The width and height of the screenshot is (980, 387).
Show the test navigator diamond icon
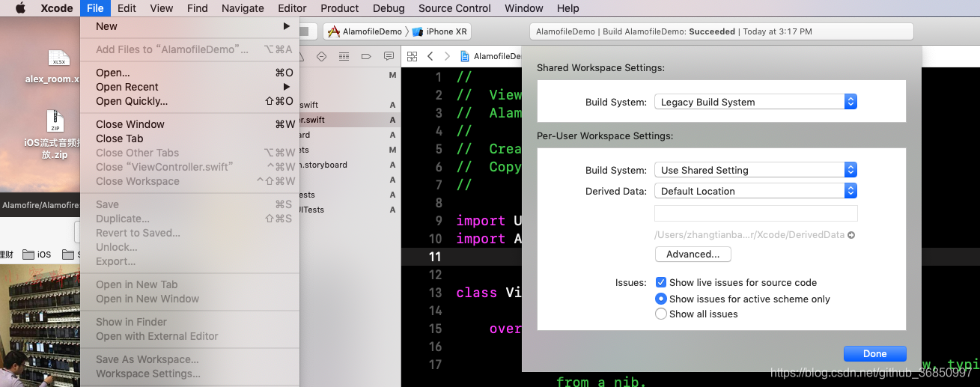[x=322, y=56]
